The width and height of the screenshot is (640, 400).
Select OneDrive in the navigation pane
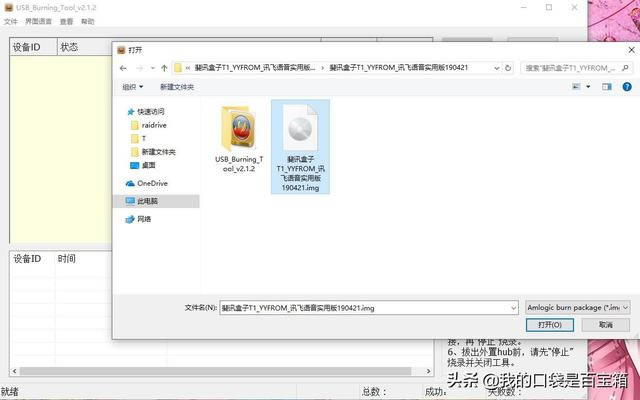[151, 183]
